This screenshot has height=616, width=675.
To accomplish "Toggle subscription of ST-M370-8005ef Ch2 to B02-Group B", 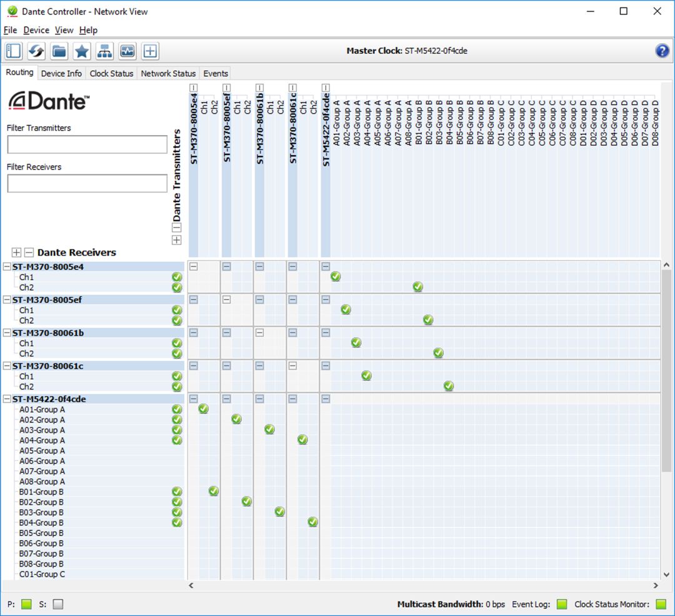I will point(428,320).
